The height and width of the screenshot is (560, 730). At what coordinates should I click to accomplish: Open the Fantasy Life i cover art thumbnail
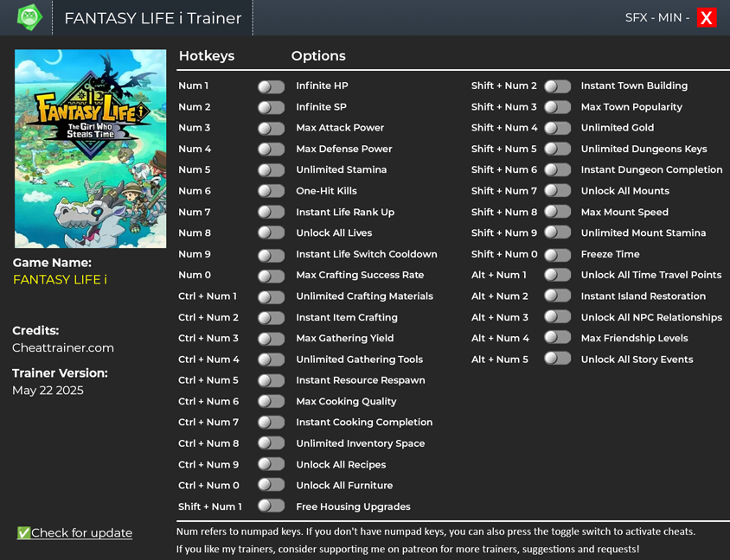90,149
